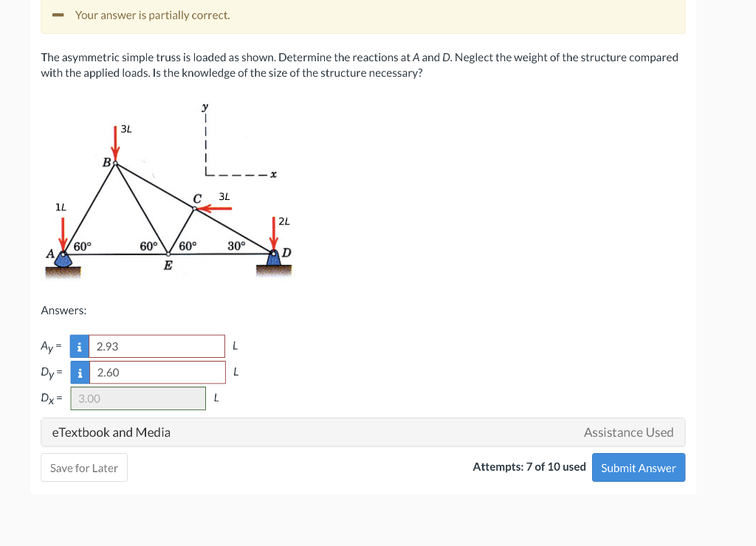Click the problem statement about asymmetric truss

[360, 65]
